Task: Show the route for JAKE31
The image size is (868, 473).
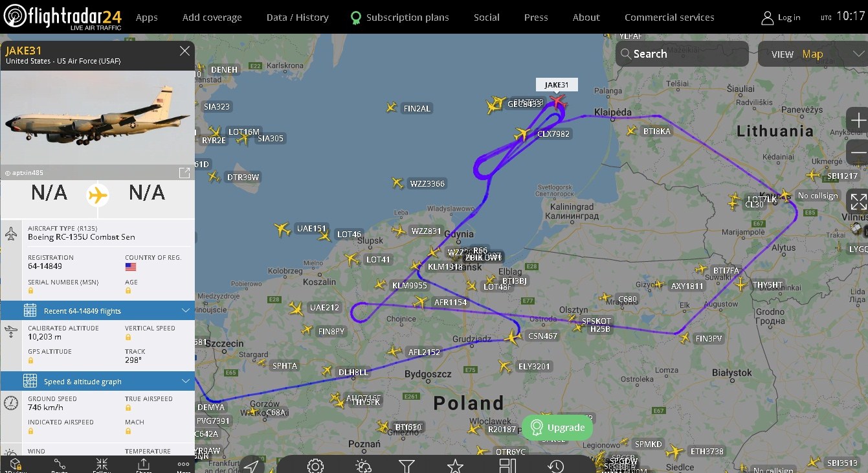Action: coord(60,465)
